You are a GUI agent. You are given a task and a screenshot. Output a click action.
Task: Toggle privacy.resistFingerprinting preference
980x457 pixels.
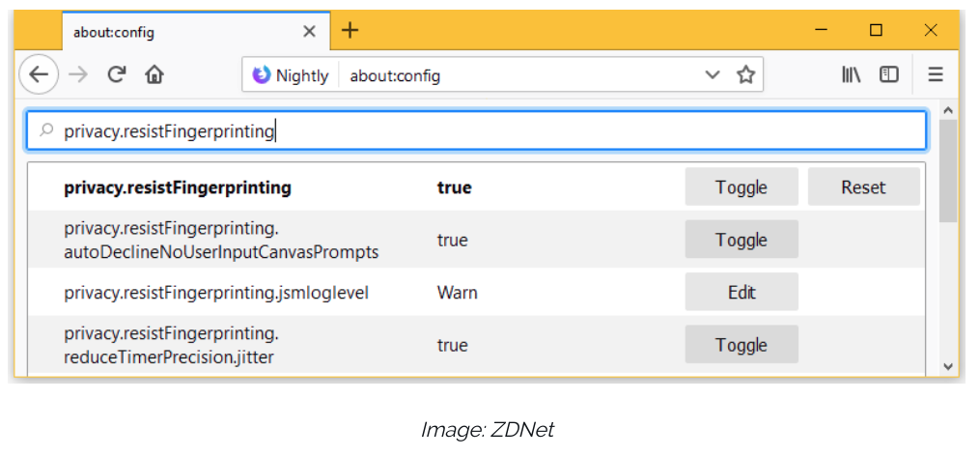[741, 187]
